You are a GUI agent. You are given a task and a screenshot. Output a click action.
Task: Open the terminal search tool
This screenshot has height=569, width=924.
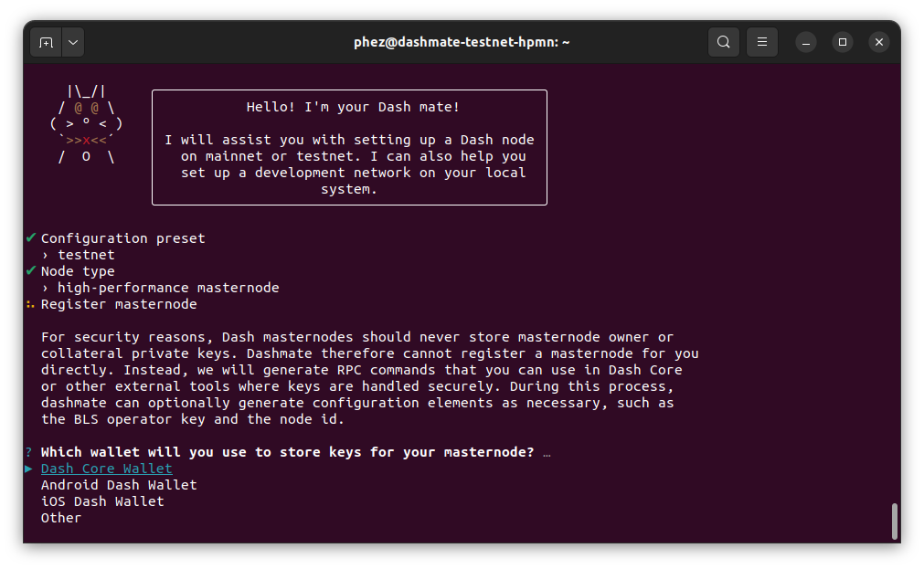click(723, 42)
